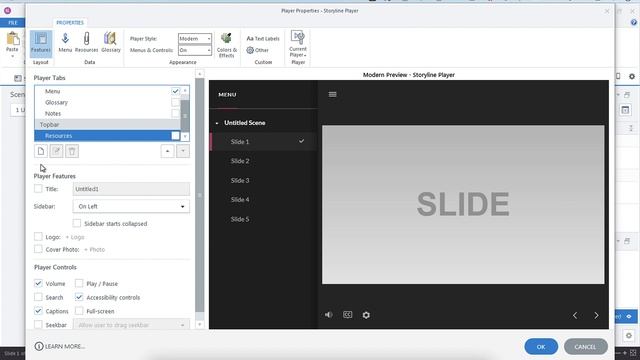Open the Resources button in the ribbon

(87, 43)
